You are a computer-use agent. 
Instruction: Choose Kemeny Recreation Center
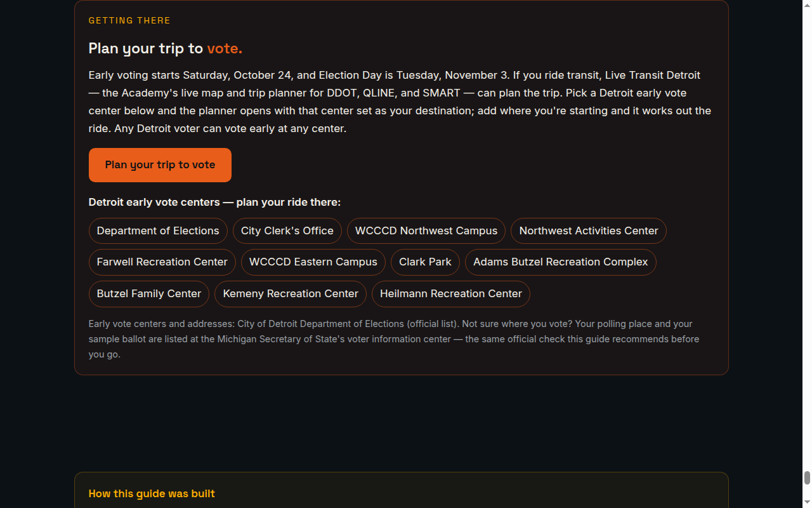(x=291, y=293)
